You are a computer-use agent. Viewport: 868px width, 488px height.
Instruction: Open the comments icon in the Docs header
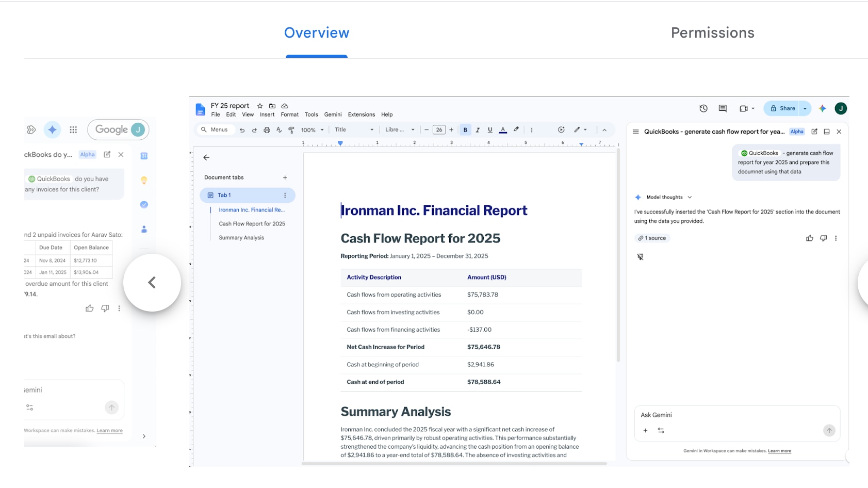[723, 108]
